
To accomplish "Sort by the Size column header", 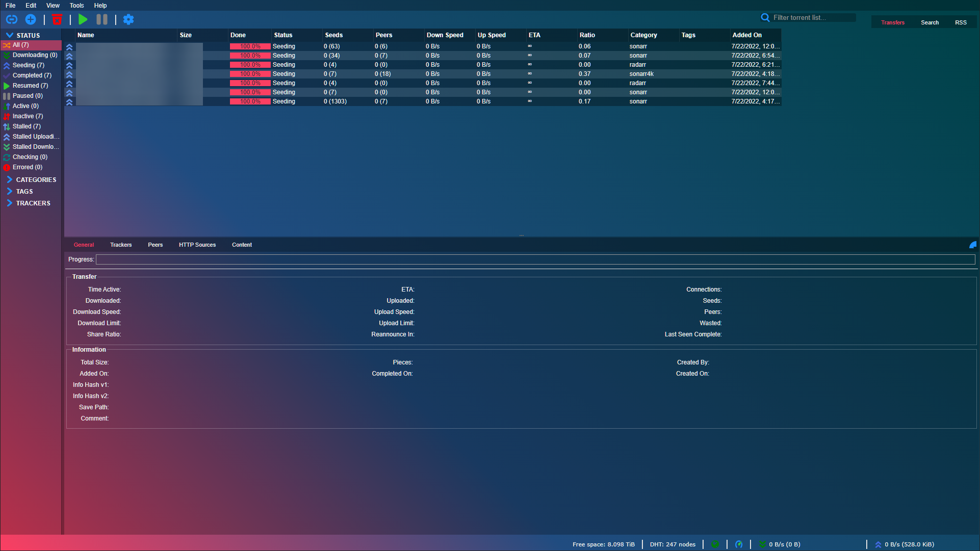I will click(x=202, y=35).
